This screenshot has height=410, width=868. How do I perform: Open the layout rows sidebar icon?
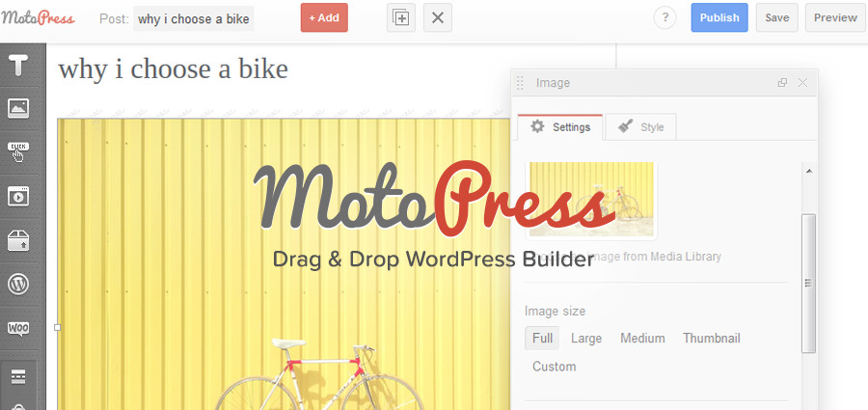tap(18, 376)
